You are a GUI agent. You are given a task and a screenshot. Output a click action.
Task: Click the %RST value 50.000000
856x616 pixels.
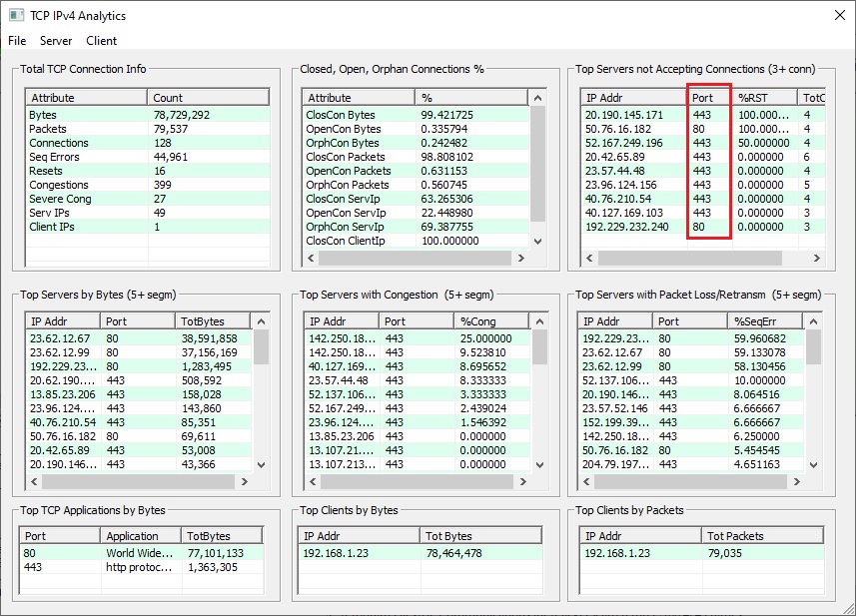pyautogui.click(x=764, y=143)
